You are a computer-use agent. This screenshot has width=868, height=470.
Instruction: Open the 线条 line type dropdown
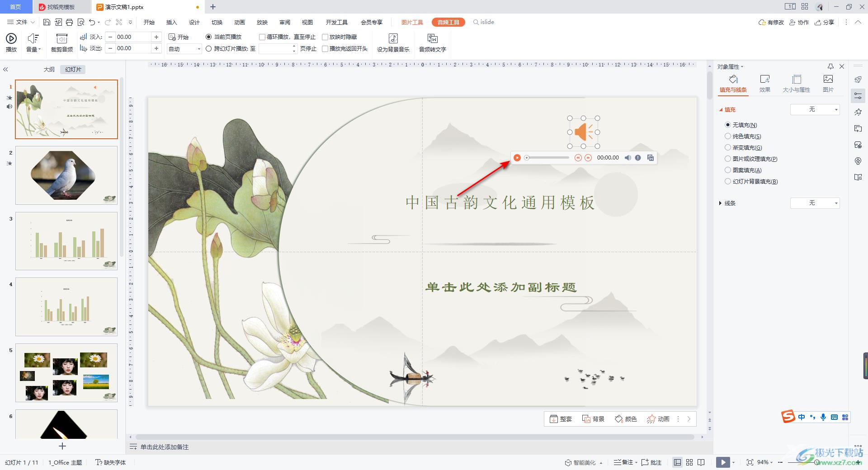point(815,203)
